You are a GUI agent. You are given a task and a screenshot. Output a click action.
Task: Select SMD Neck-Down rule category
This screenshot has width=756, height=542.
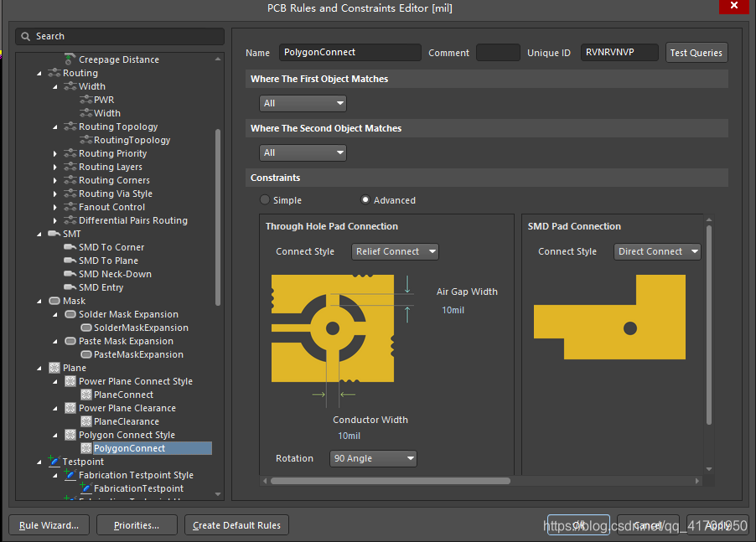pyautogui.click(x=115, y=274)
